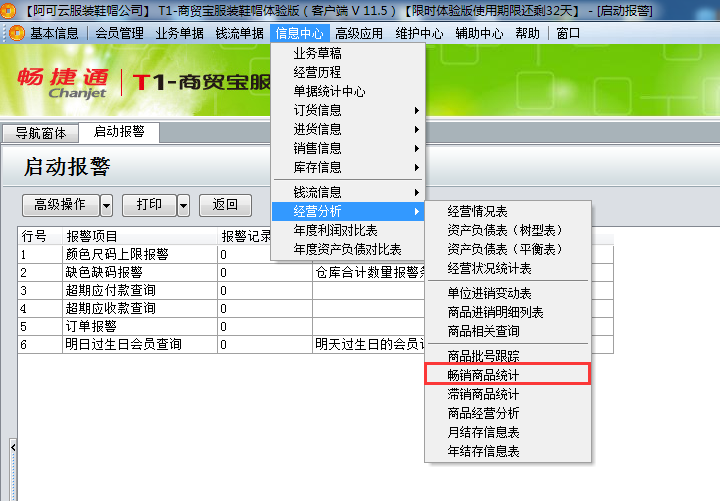Open 商品经营分析
The image size is (720, 501).
click(507, 413)
